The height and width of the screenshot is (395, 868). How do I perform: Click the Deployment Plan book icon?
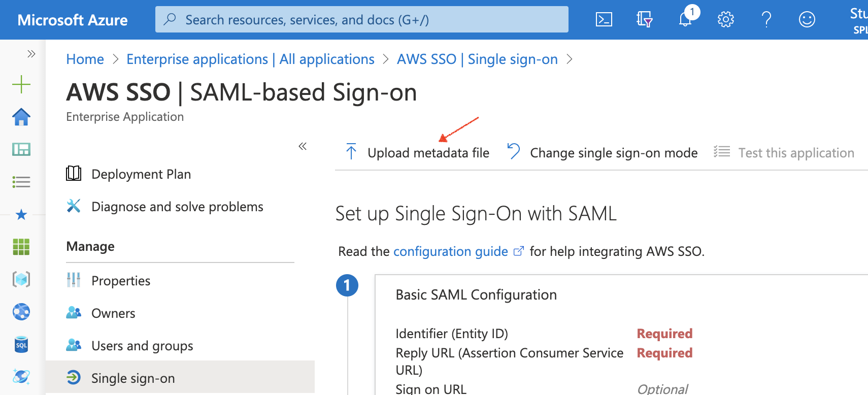click(x=74, y=174)
